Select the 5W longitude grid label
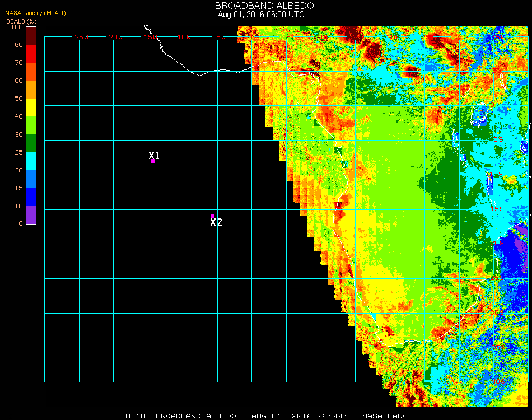The width and height of the screenshot is (532, 420). click(221, 37)
